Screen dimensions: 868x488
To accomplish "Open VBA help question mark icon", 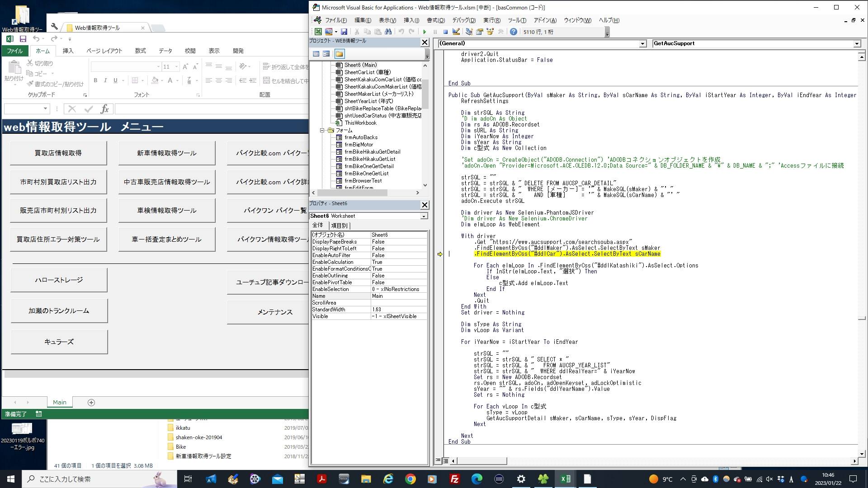I will pyautogui.click(x=514, y=32).
